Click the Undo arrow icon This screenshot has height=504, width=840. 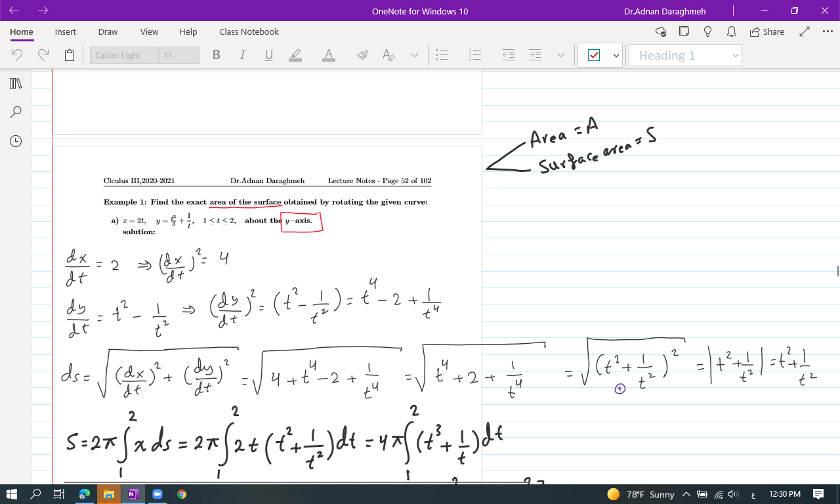[17, 55]
